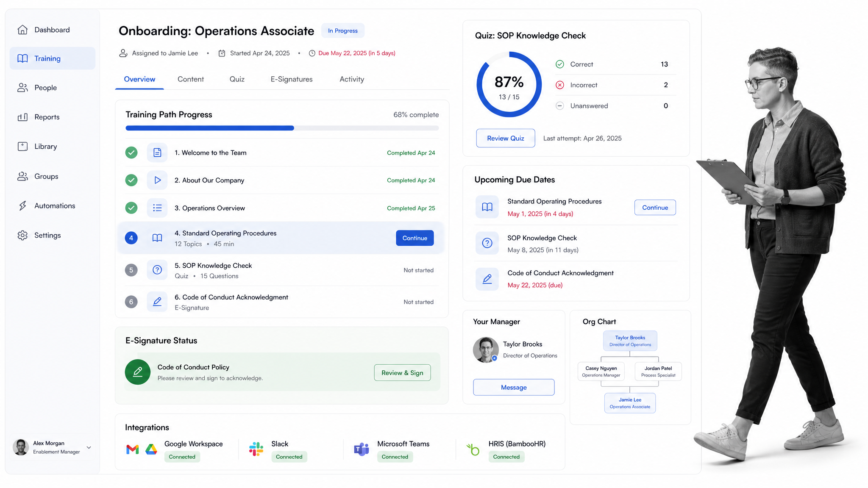The height and width of the screenshot is (488, 868).
Task: Open the Activity tab
Action: pyautogui.click(x=352, y=79)
